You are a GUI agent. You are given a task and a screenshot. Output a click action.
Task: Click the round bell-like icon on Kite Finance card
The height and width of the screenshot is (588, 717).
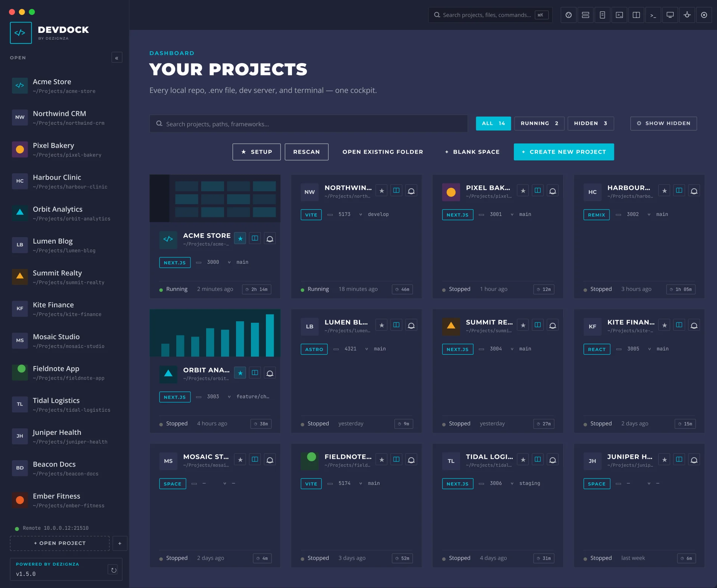[x=694, y=325]
